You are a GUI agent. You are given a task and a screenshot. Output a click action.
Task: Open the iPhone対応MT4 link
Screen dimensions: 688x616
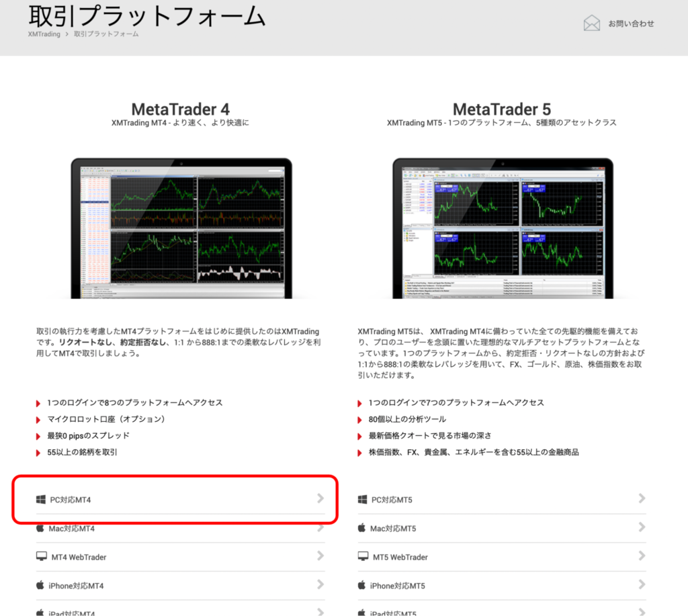[77, 586]
